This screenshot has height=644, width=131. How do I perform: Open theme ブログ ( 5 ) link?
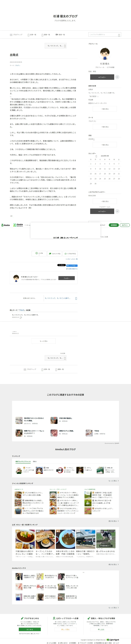(x=92, y=121)
